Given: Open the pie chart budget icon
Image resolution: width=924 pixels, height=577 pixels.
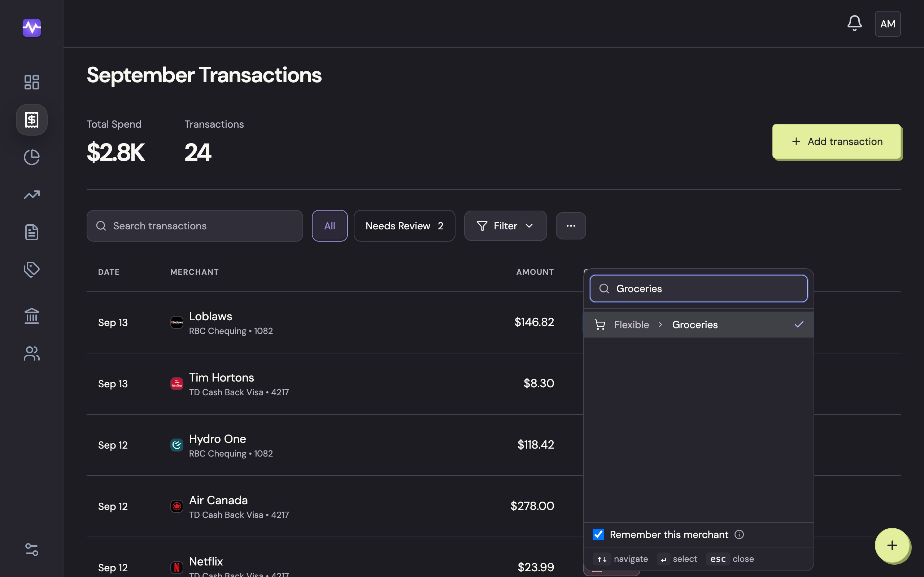Looking at the screenshot, I should [32, 157].
